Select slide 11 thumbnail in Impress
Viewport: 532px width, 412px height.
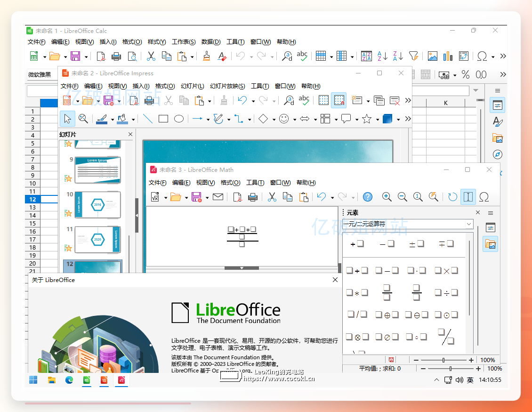(98, 240)
